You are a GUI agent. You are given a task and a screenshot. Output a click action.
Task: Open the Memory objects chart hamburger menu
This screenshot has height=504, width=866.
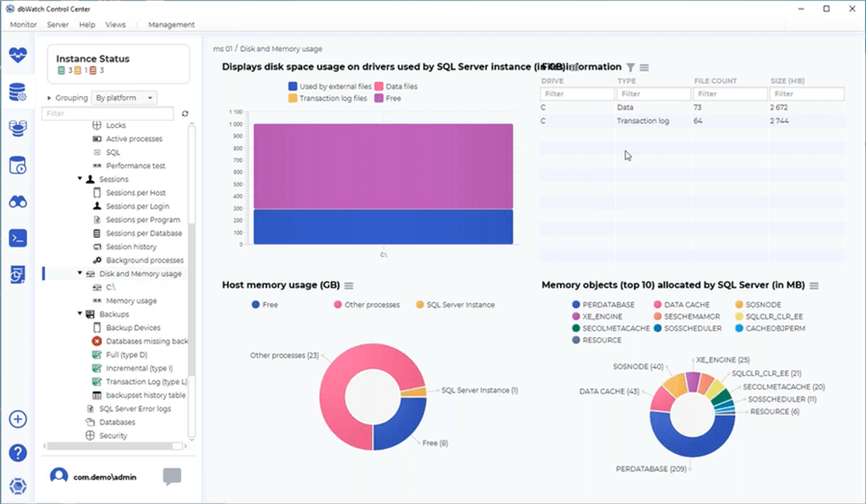814,286
